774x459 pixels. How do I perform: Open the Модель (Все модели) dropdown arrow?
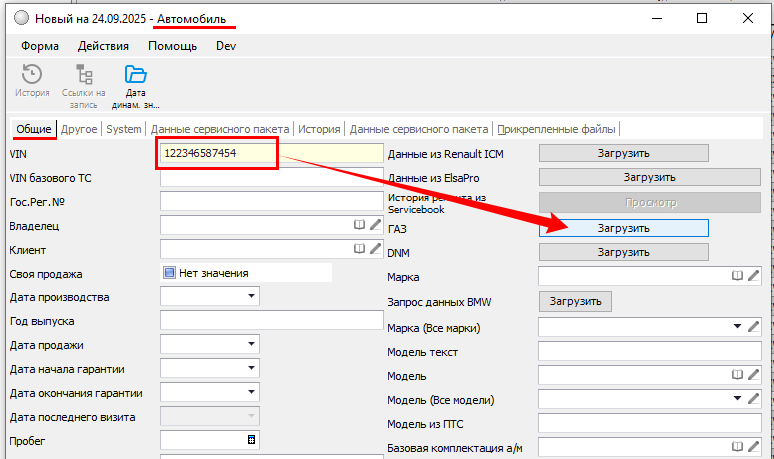pyautogui.click(x=737, y=400)
